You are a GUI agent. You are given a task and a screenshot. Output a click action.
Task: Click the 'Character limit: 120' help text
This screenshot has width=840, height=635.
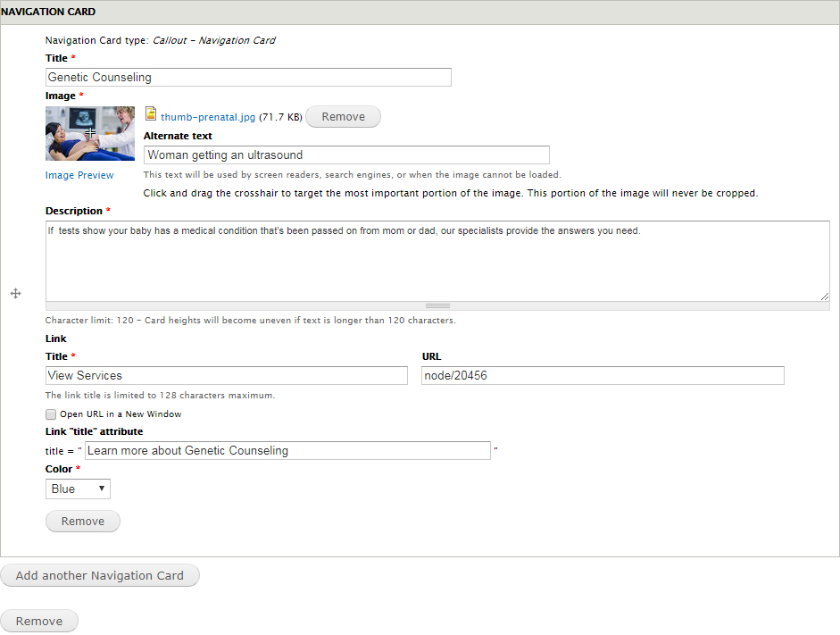[250, 320]
